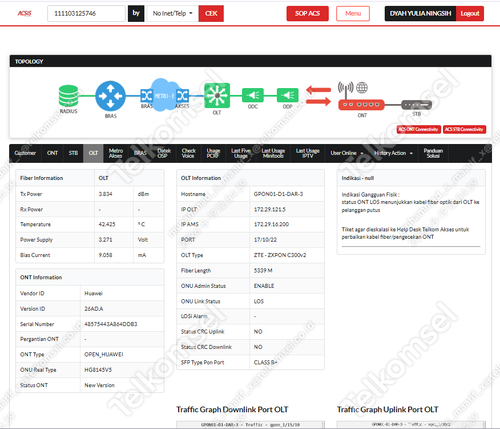Open the Metro Akses tab
This screenshot has width=500, height=429.
(116, 153)
